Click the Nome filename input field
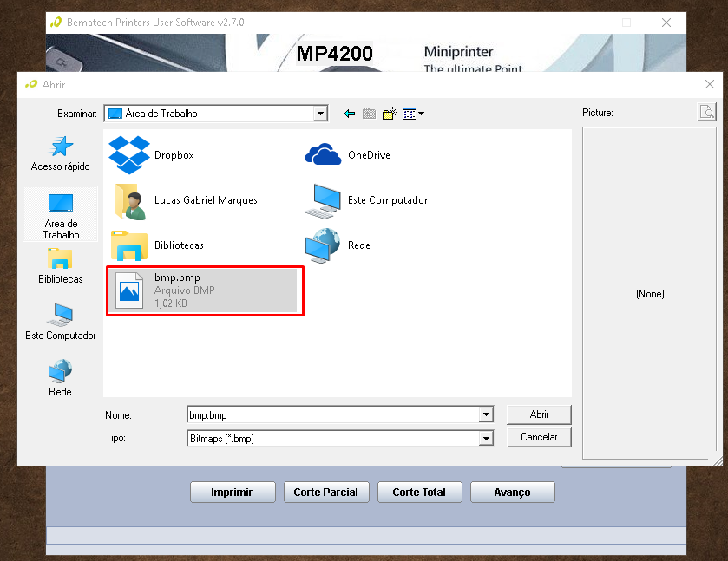728x561 pixels. pyautogui.click(x=333, y=414)
